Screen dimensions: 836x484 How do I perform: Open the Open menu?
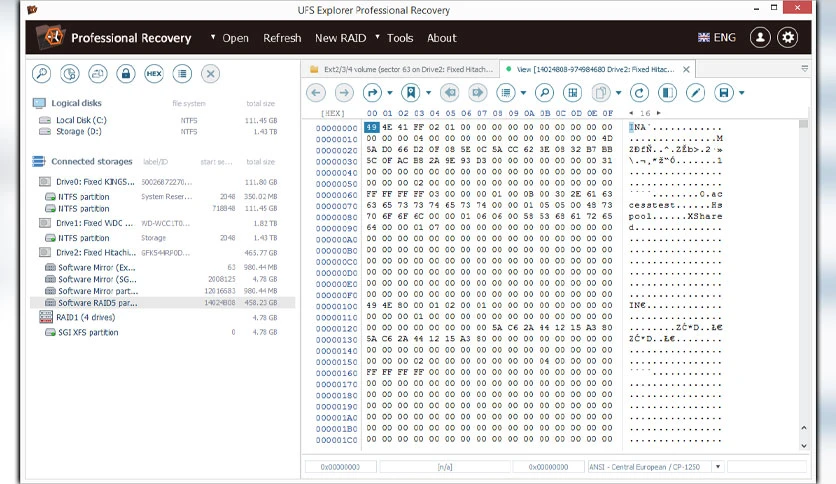pyautogui.click(x=235, y=38)
